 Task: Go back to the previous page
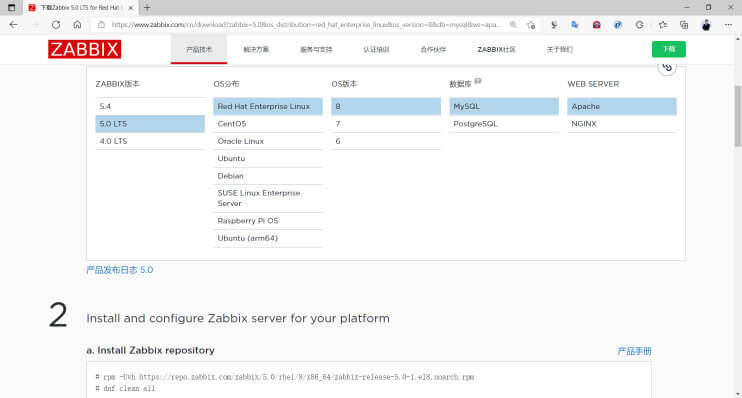point(13,25)
